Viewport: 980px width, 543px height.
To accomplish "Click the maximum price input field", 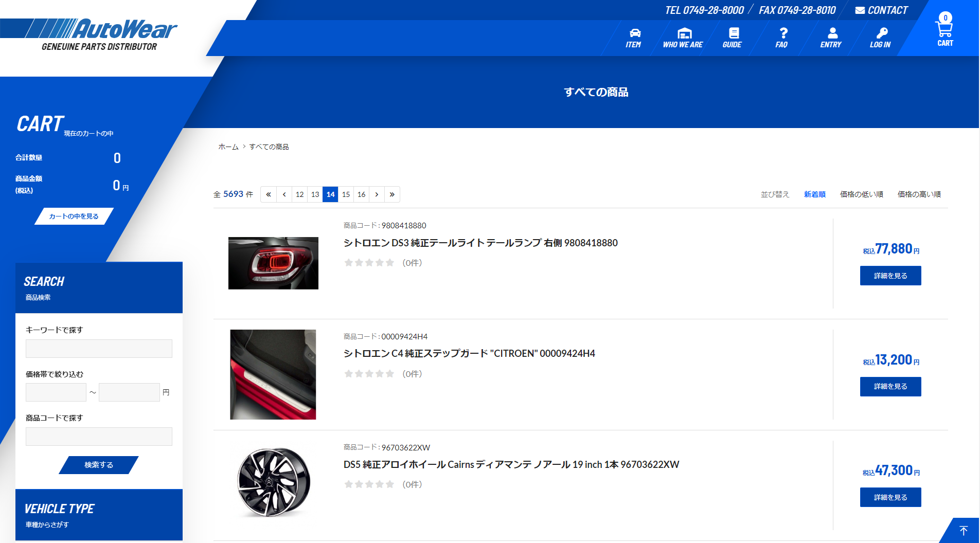I will click(129, 392).
